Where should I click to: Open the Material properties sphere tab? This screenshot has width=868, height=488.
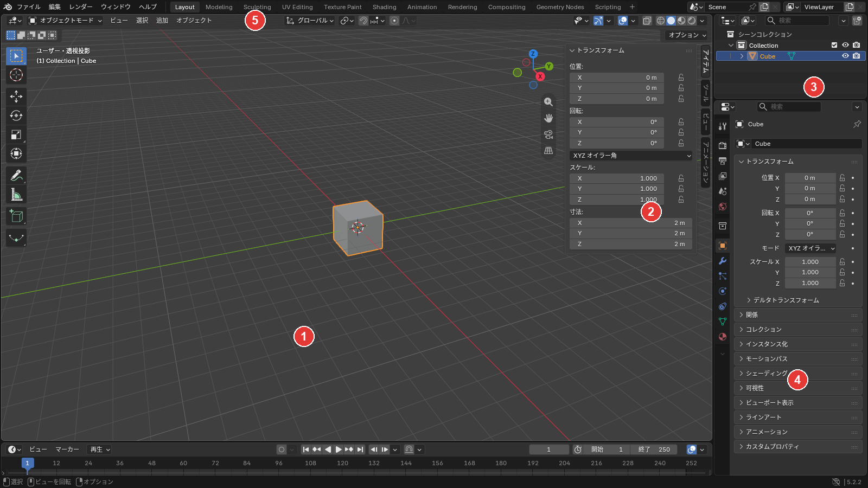(x=723, y=337)
